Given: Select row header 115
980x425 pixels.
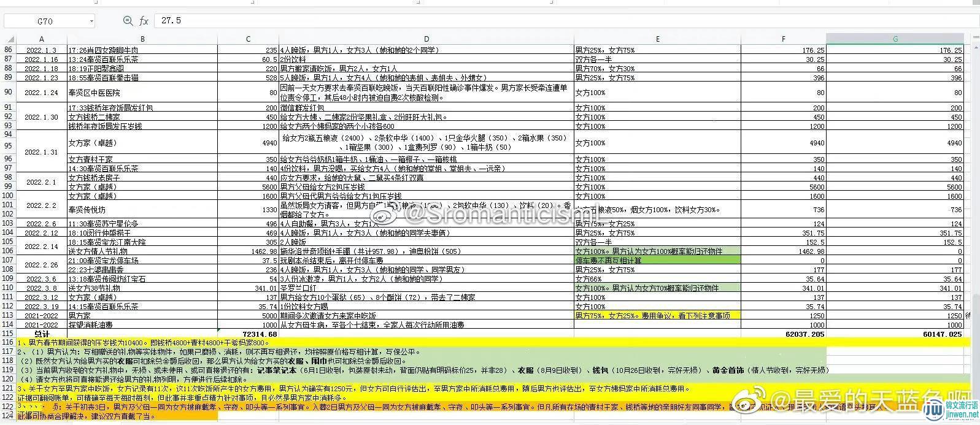Looking at the screenshot, I should tap(8, 334).
